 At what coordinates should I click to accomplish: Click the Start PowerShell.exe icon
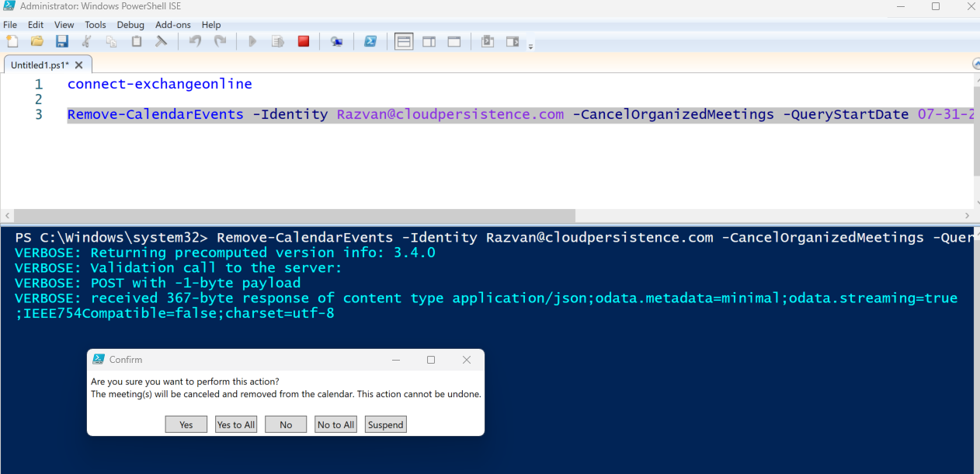[x=370, y=41]
